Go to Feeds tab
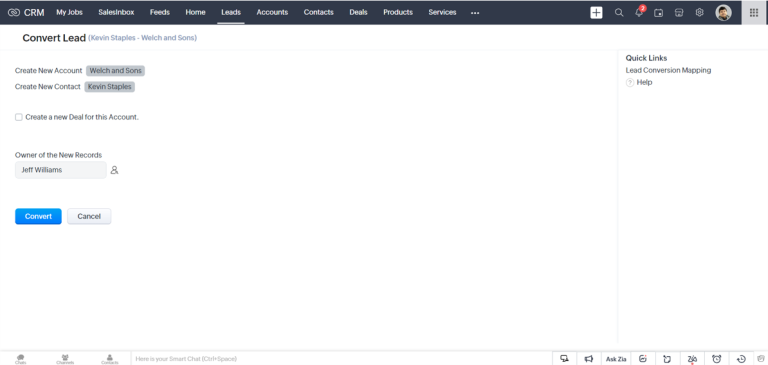The height and width of the screenshot is (365, 768). click(x=160, y=12)
